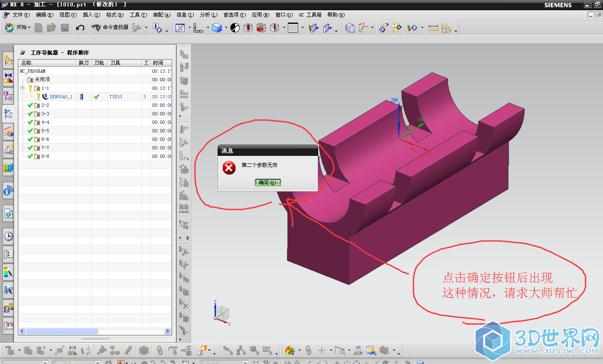Click the Undo arrow icon
Viewport: 603px width, 364px height.
(x=80, y=28)
